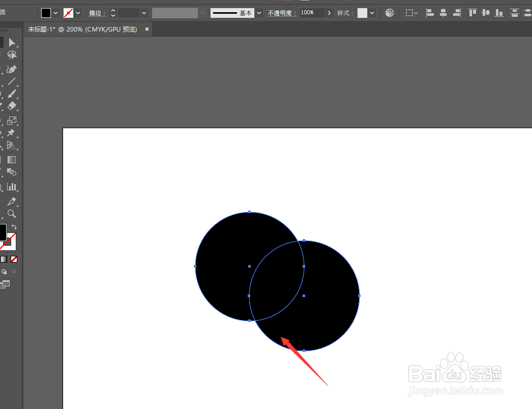Open the variable width profile dropdown
Image resolution: width=532 pixels, height=409 pixels.
tap(202, 13)
